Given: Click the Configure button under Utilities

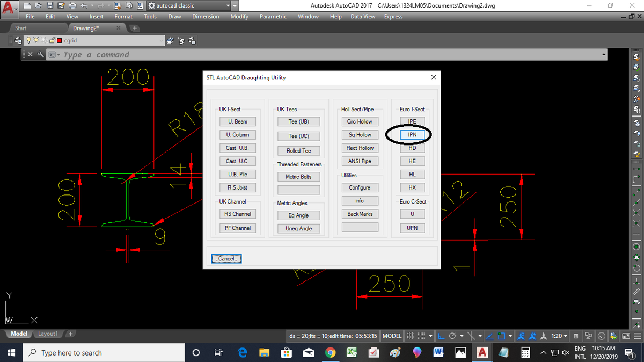Looking at the screenshot, I should 360,187.
